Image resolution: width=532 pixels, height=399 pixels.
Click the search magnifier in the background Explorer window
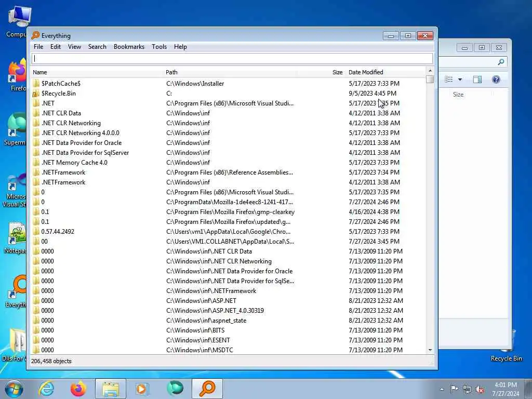[x=501, y=62]
